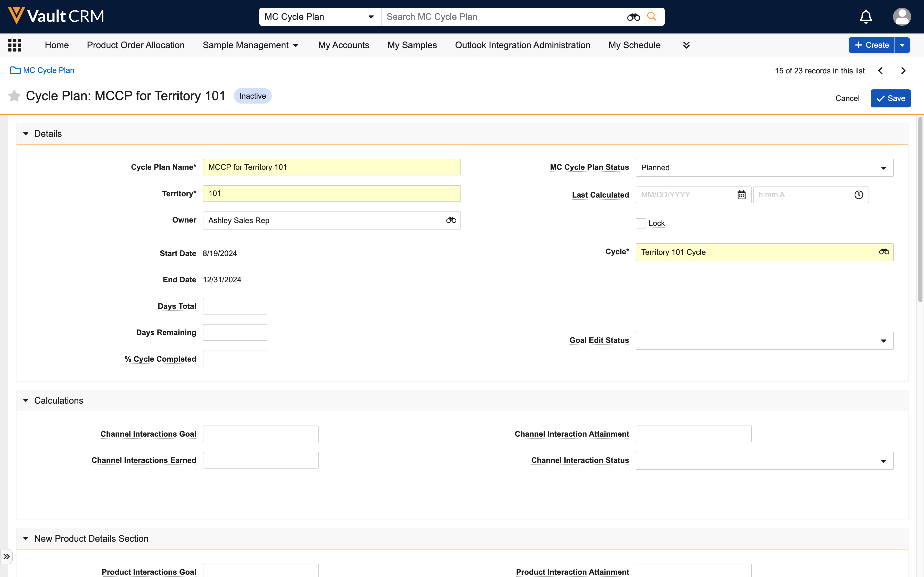Collapse the Calculations section
Viewport: 924px width, 577px height.
click(x=26, y=400)
